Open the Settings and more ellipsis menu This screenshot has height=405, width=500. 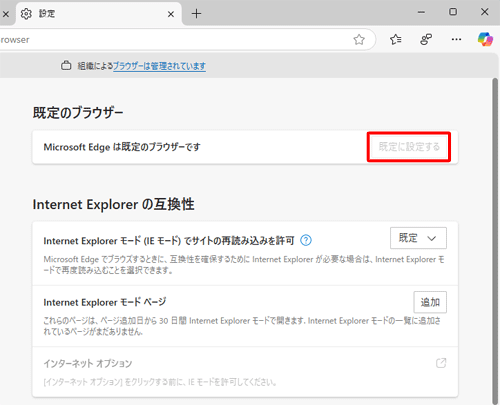tap(456, 40)
